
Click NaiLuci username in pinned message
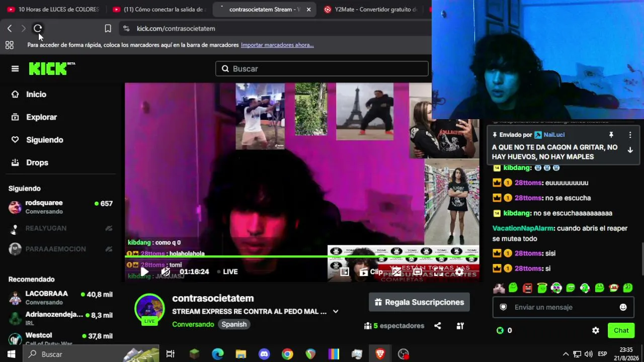pos(554,135)
